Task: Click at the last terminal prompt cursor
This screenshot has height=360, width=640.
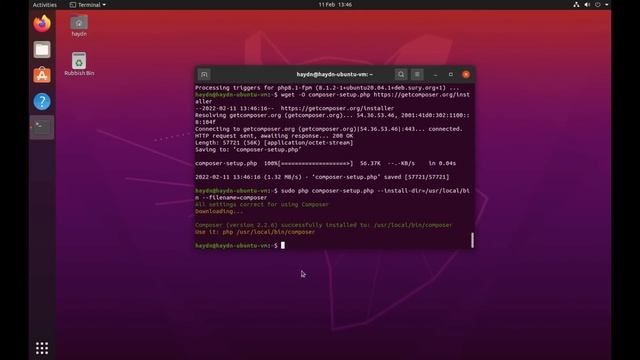Action: 283,245
